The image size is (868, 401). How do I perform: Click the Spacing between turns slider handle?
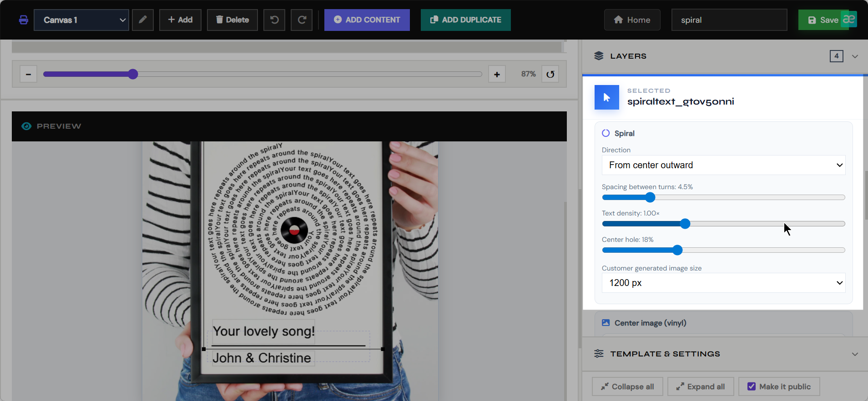[x=650, y=197]
